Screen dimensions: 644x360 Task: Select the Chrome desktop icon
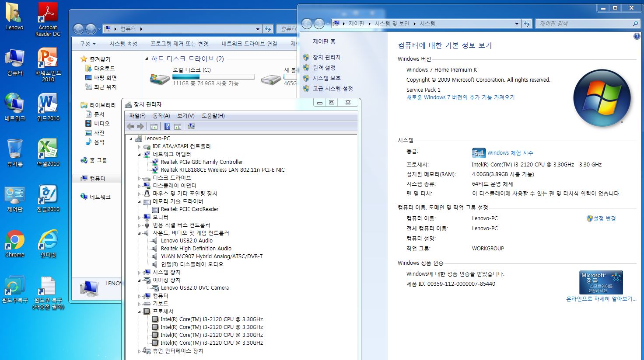14,243
